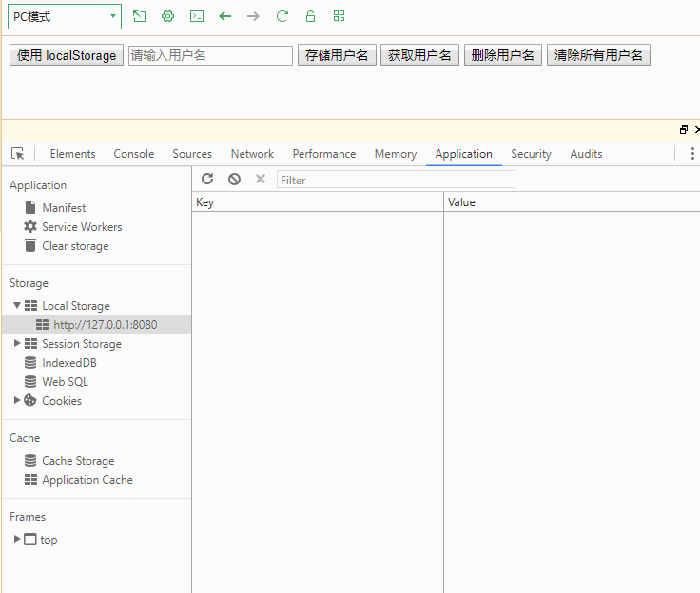This screenshot has width=700, height=593.
Task: Select the Application tab
Action: pos(464,154)
